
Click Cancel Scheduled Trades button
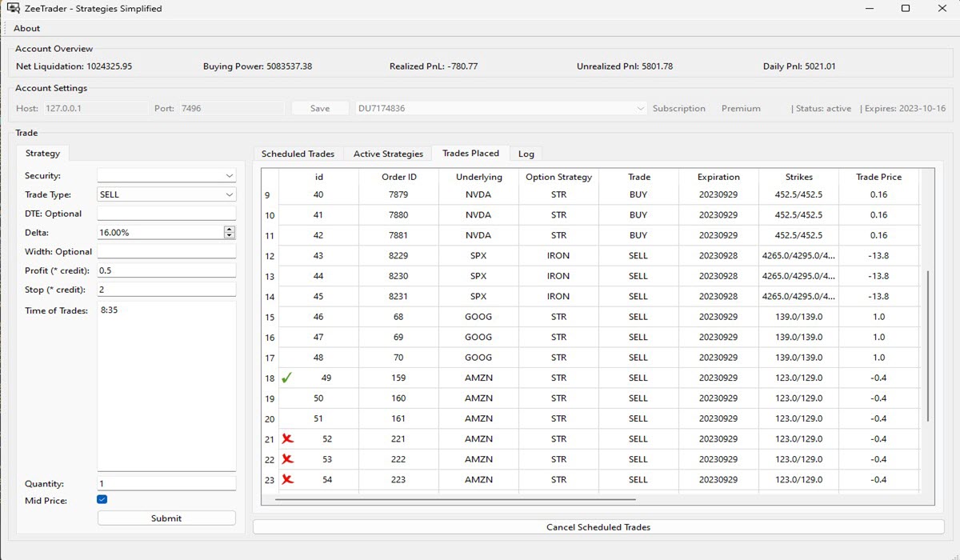tap(598, 527)
